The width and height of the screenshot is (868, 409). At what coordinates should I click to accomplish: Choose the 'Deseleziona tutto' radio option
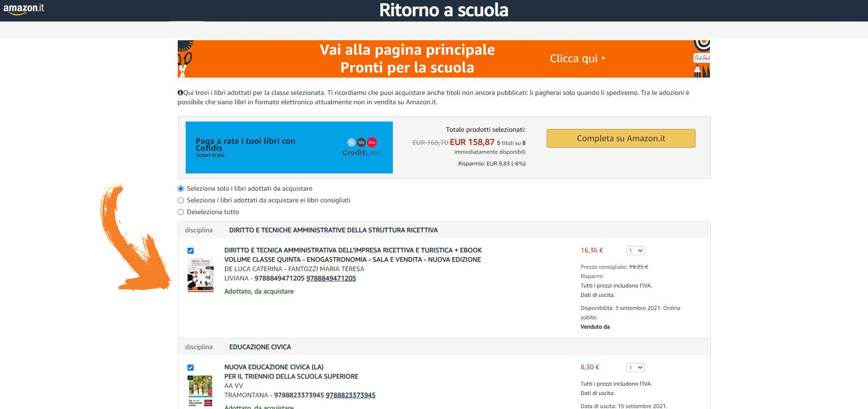(181, 212)
